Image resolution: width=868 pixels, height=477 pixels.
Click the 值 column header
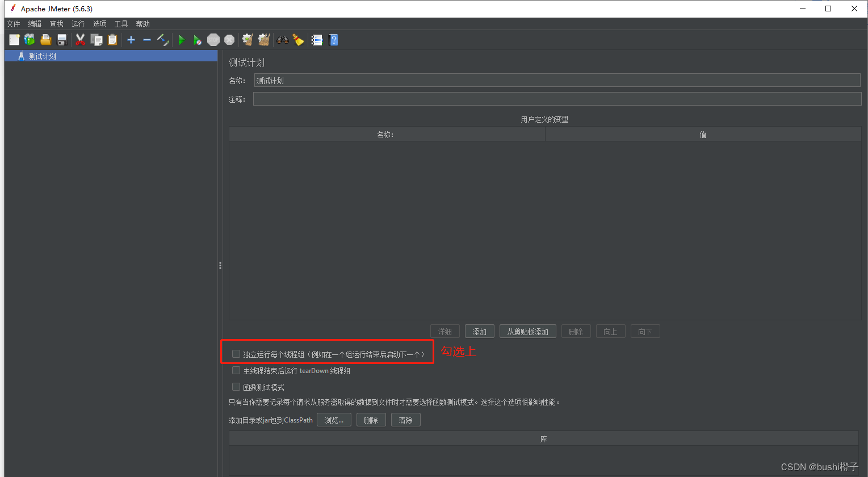tap(703, 135)
